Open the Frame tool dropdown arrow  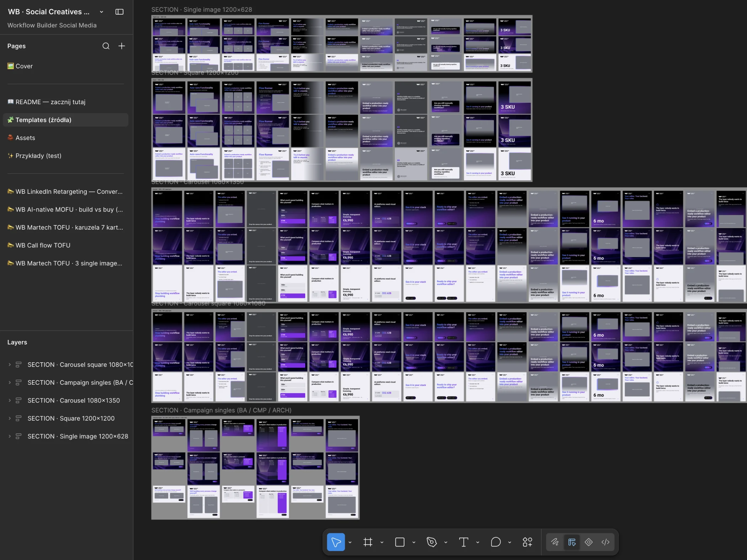(x=382, y=542)
